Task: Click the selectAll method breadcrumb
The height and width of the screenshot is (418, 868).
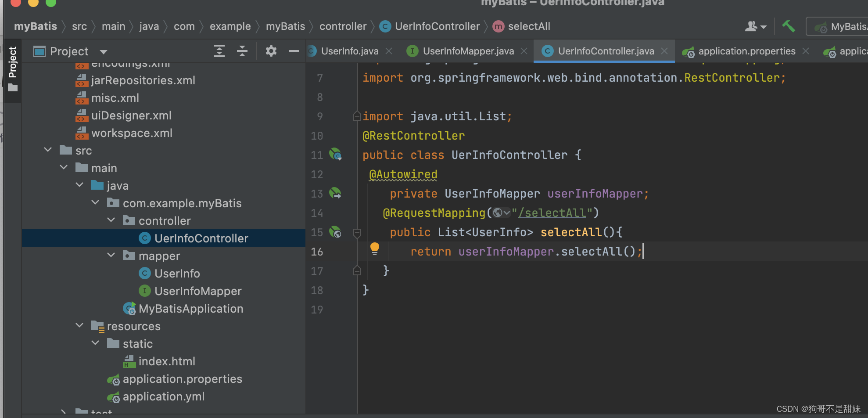Action: (521, 26)
